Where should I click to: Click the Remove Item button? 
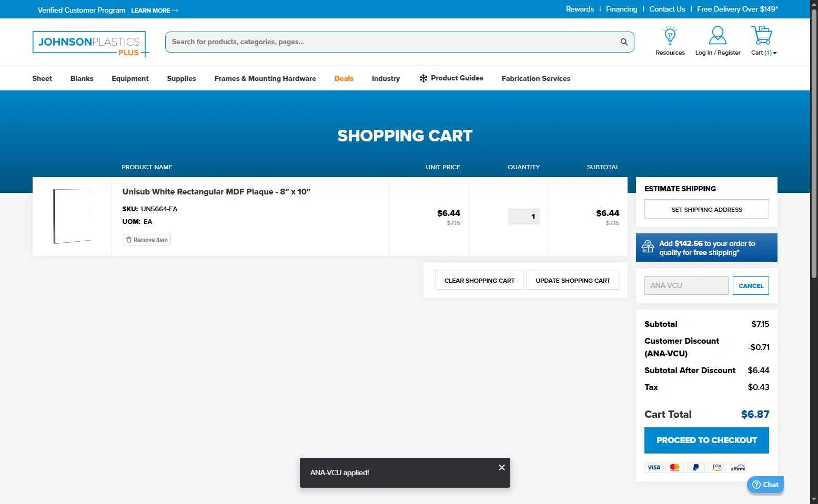(x=147, y=240)
